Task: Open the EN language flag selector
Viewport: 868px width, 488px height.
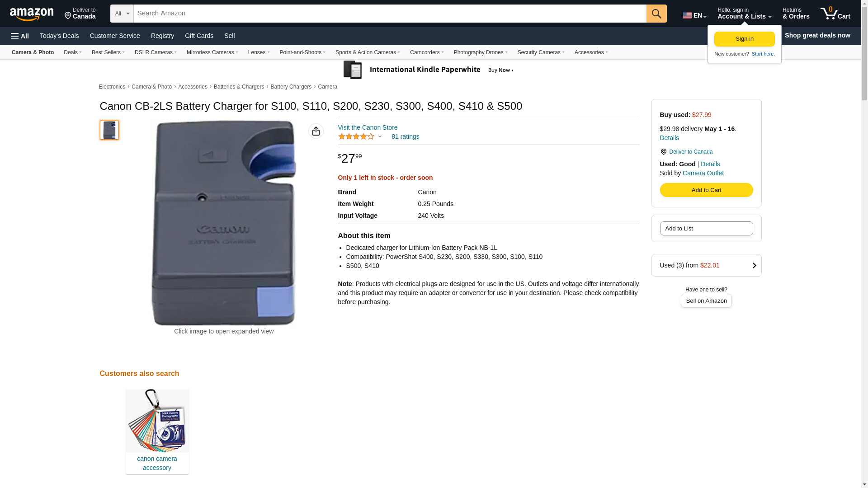Action: point(694,15)
